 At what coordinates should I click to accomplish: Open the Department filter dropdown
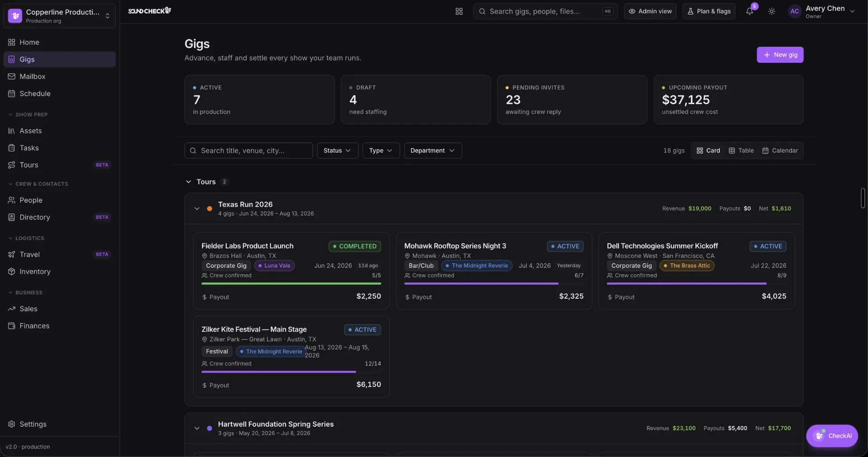[433, 151]
